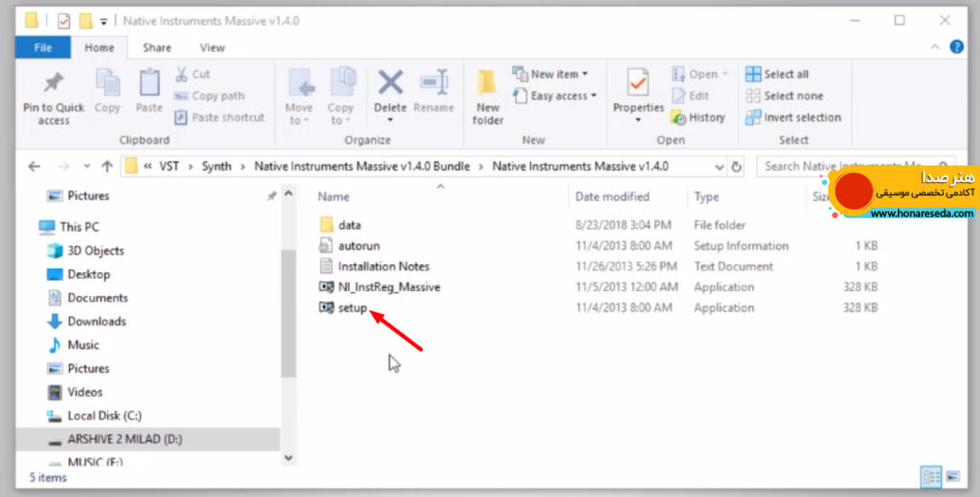This screenshot has width=980, height=497.
Task: Customize Quick Access Toolbar dropdown arrow
Action: coord(103,22)
